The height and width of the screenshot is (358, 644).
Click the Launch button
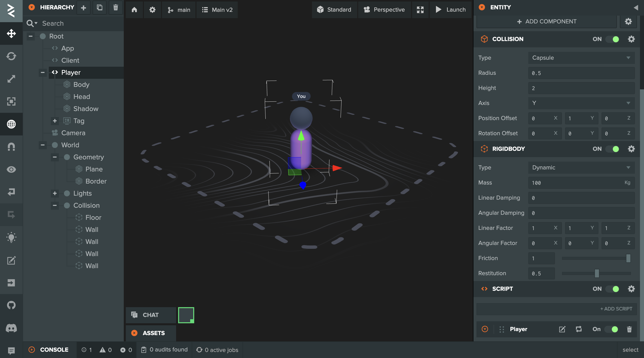pyautogui.click(x=451, y=10)
